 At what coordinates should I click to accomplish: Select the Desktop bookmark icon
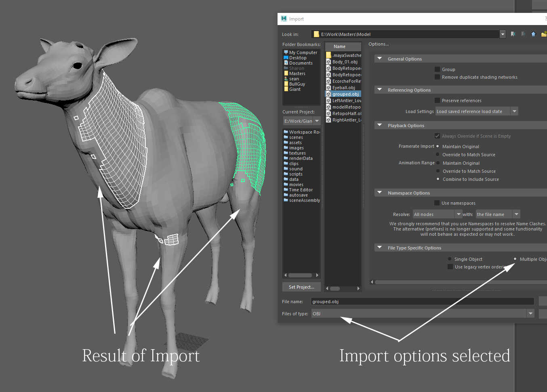tap(286, 57)
